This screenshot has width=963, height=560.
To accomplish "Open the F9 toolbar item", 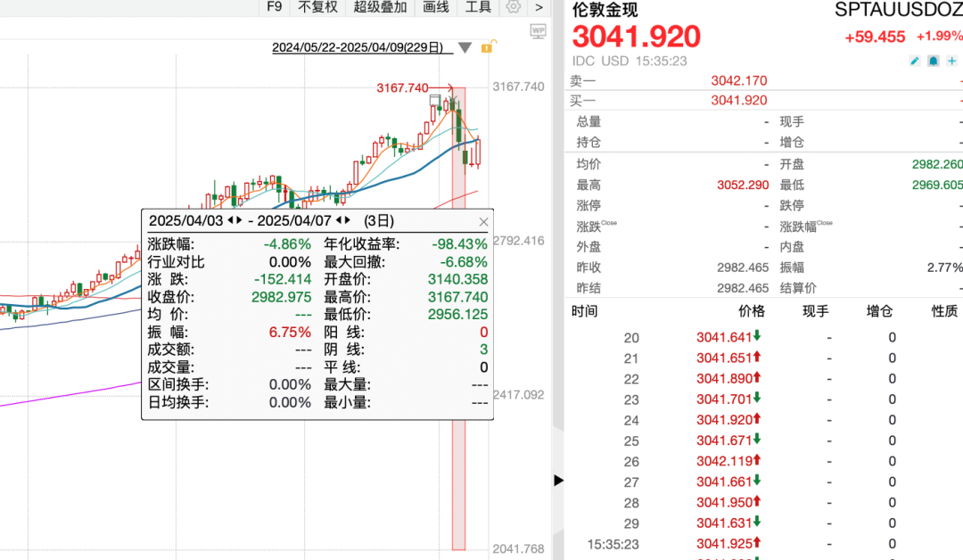I will pos(275,7).
